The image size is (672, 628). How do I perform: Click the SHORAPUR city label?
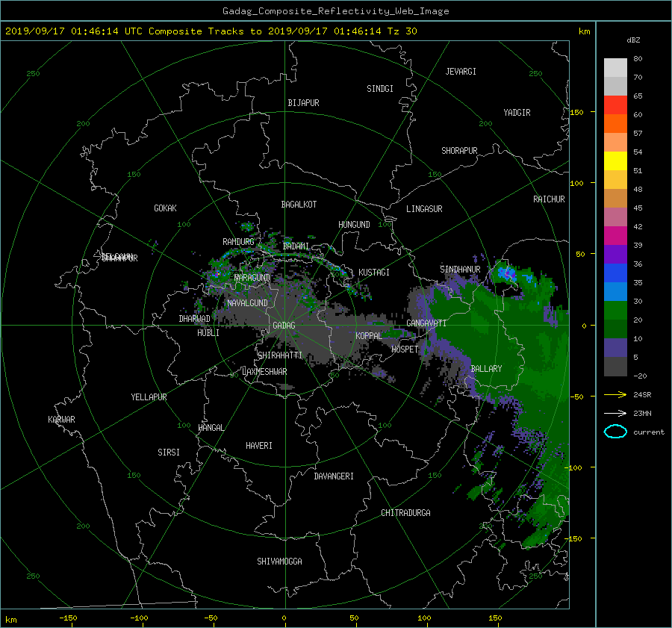(459, 150)
